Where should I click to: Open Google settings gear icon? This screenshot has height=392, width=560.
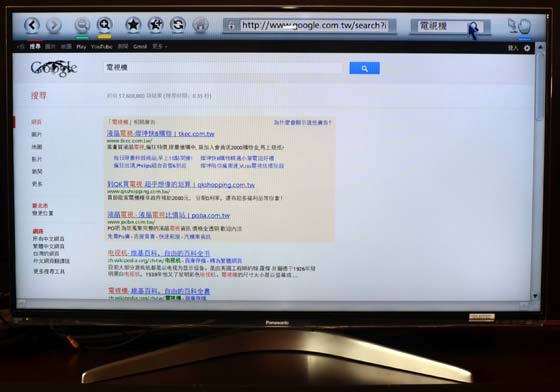(x=527, y=48)
